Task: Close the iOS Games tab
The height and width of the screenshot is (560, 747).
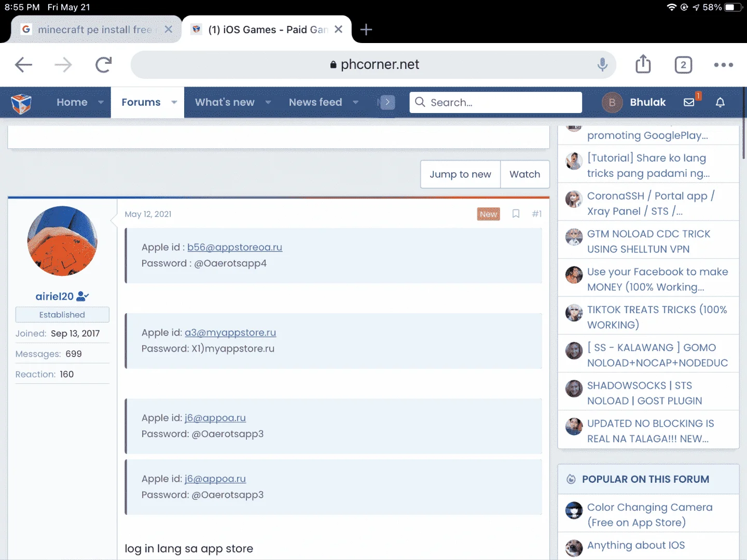Action: [x=338, y=30]
